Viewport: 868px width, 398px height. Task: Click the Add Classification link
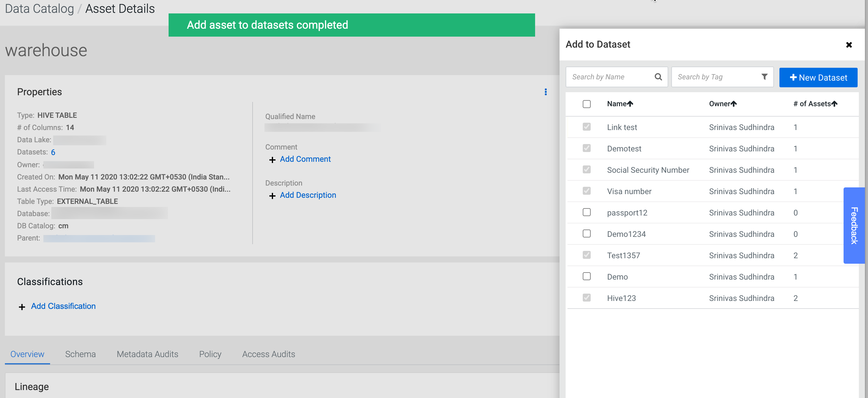point(63,306)
